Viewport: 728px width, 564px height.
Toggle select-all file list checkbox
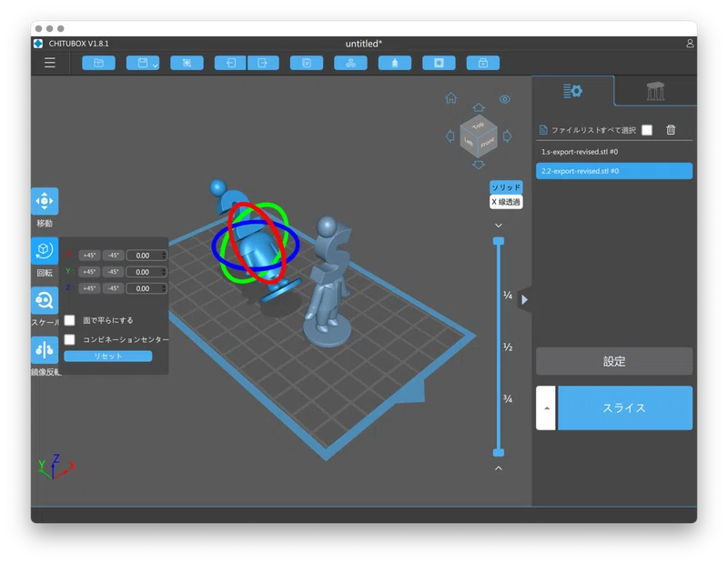pos(647,130)
